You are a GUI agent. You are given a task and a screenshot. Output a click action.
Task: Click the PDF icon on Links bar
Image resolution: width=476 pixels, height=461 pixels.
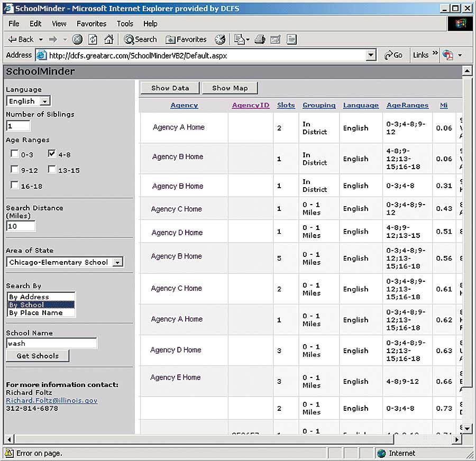[448, 55]
